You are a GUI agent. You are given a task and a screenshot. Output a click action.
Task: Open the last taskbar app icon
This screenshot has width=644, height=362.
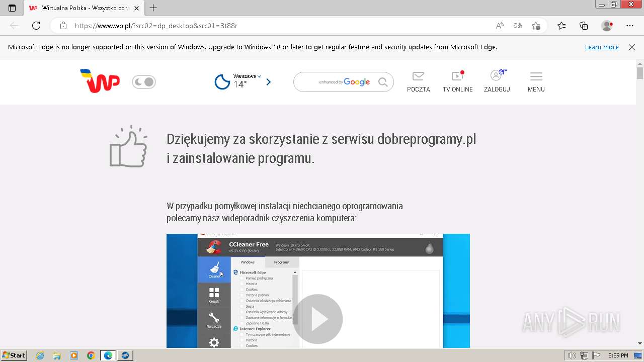125,355
